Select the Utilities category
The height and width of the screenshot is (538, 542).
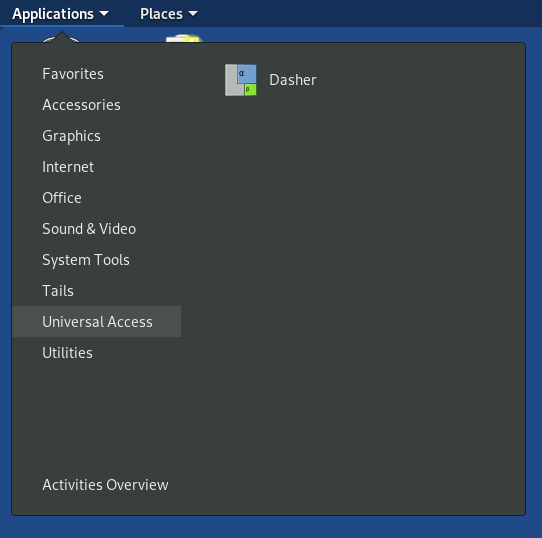(x=96, y=353)
